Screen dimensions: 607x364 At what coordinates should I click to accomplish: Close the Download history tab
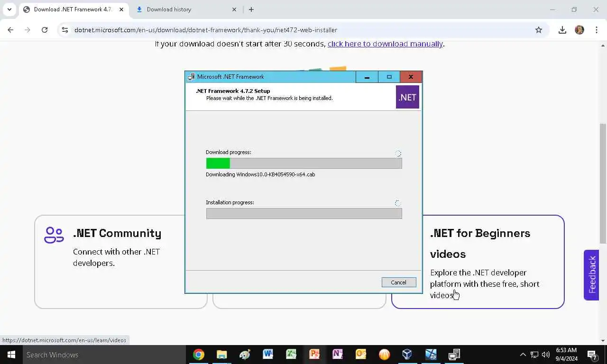[234, 9]
